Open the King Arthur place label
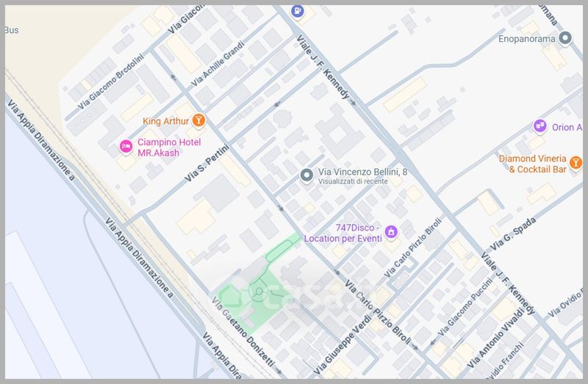The height and width of the screenshot is (384, 588). coord(166,121)
